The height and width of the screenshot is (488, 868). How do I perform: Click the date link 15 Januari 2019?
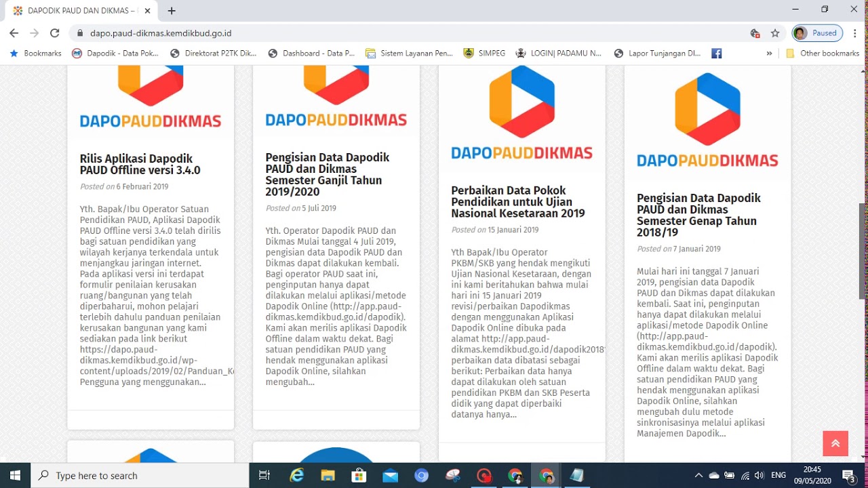pyautogui.click(x=513, y=230)
